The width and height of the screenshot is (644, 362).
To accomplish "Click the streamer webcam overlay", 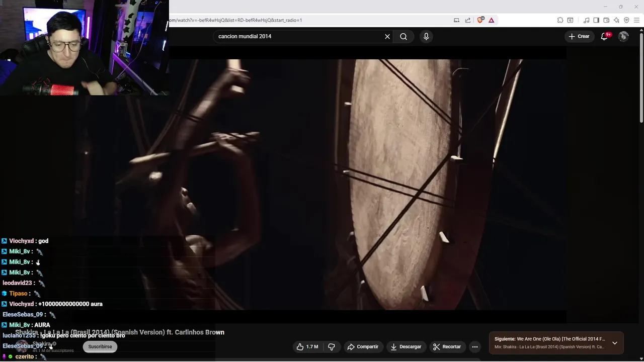I will click(84, 48).
